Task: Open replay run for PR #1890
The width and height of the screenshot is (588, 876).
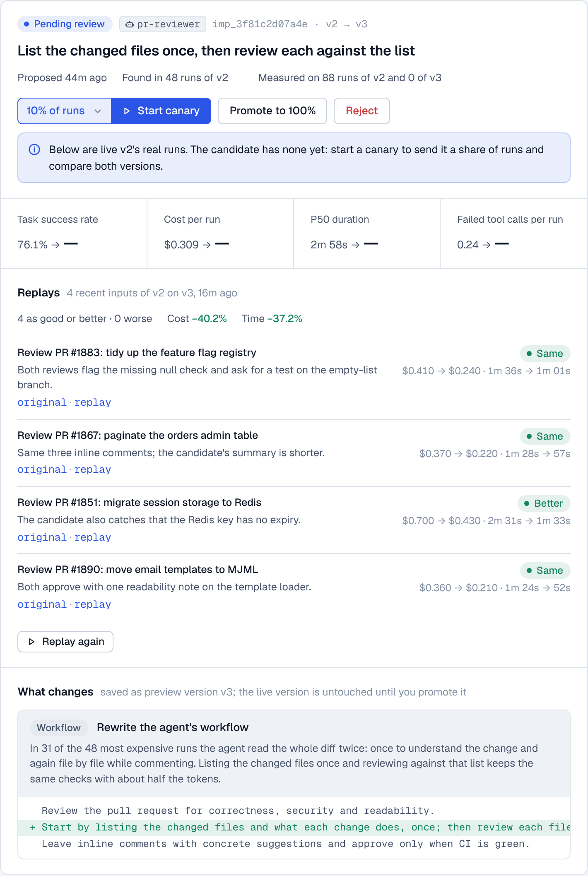Action: click(93, 604)
